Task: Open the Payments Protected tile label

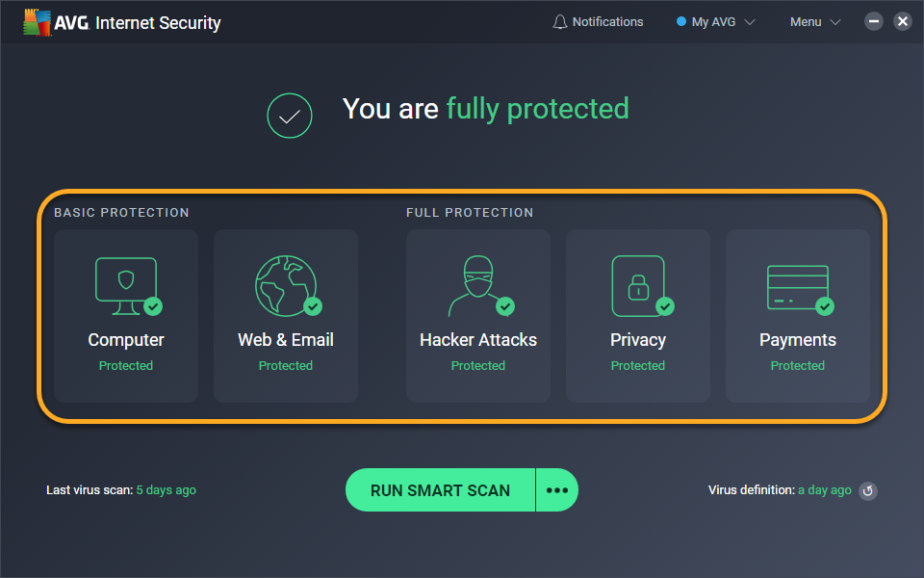Action: click(x=797, y=366)
